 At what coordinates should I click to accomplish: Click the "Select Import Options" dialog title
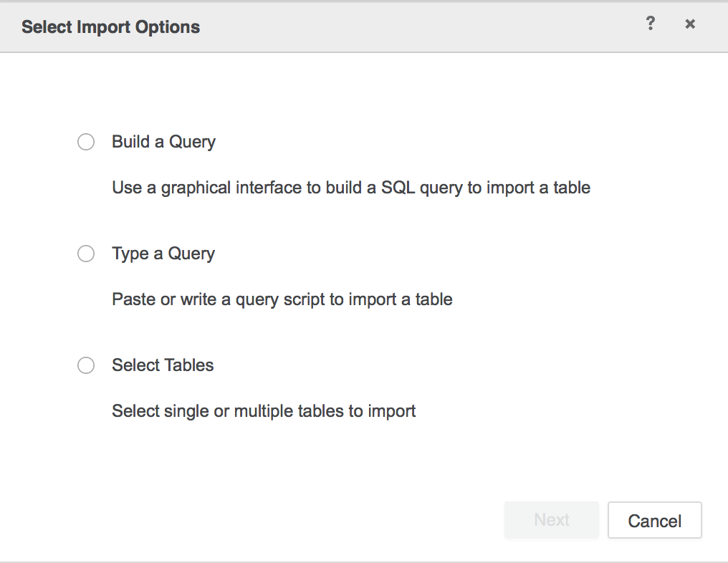pyautogui.click(x=110, y=27)
